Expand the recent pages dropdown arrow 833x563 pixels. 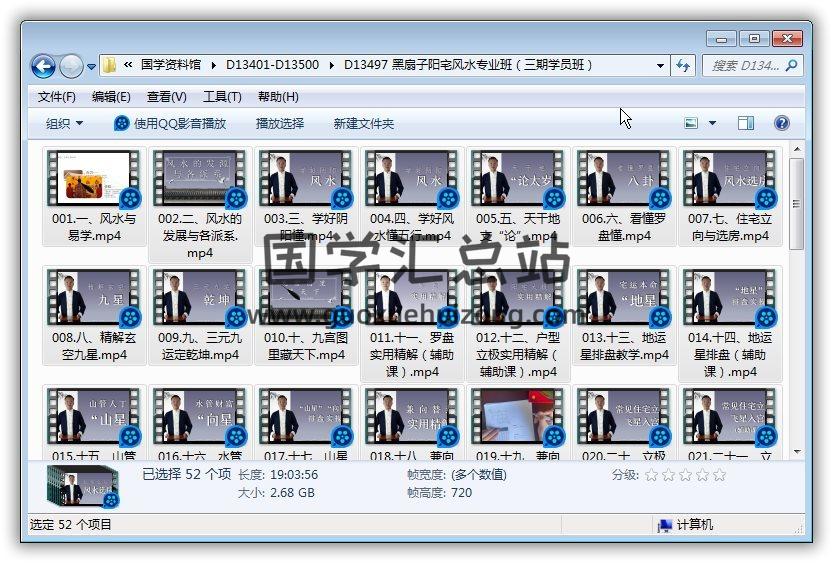pos(92,66)
